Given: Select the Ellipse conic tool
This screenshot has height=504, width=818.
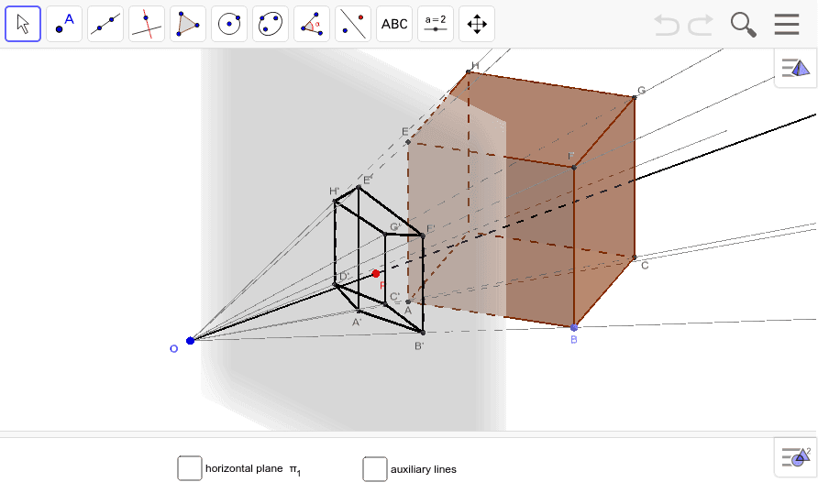Looking at the screenshot, I should click(x=271, y=24).
